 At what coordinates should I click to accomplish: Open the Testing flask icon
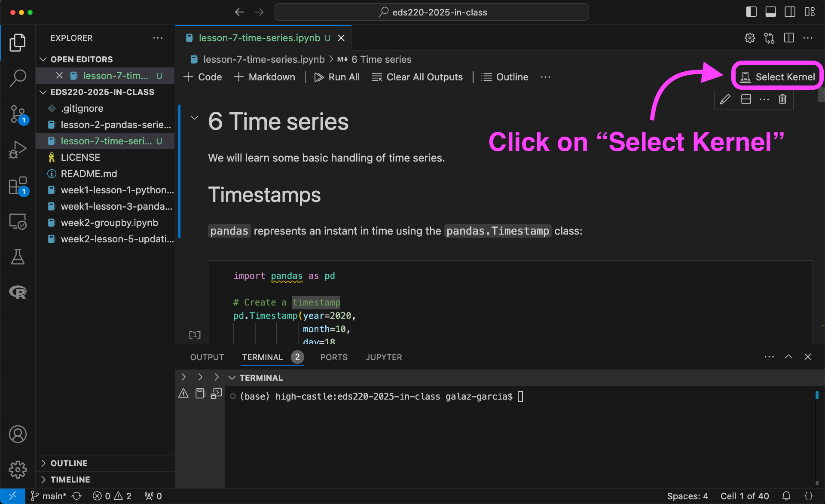[x=18, y=257]
